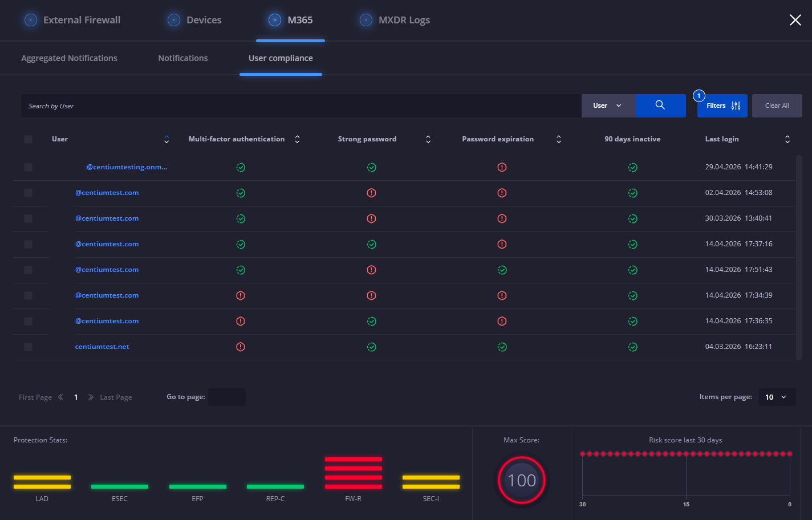The width and height of the screenshot is (812, 520).
Task: Jump to First Page
Action: 35,397
